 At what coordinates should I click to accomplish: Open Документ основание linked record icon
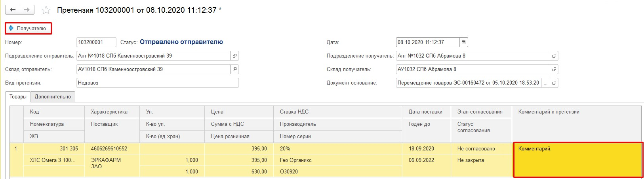554,83
